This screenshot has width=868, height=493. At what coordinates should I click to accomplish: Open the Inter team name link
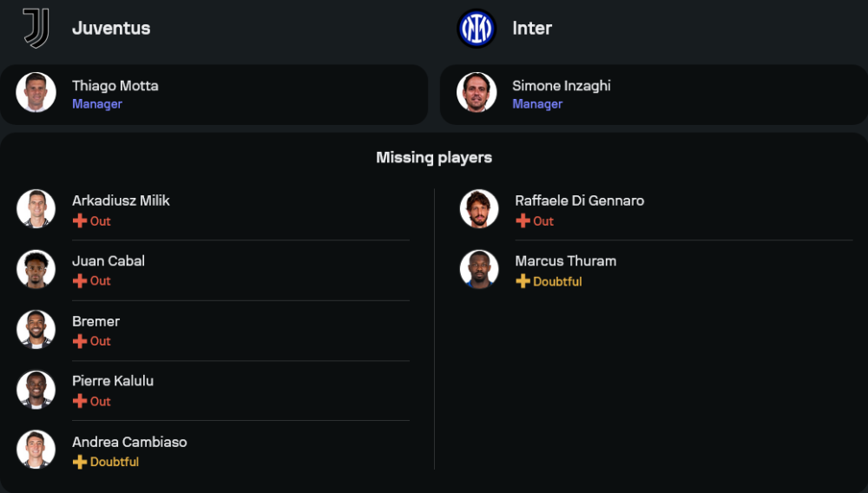tap(532, 28)
